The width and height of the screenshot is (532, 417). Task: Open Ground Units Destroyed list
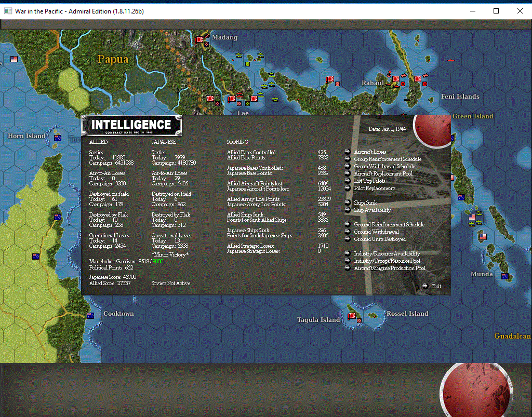[x=380, y=239]
